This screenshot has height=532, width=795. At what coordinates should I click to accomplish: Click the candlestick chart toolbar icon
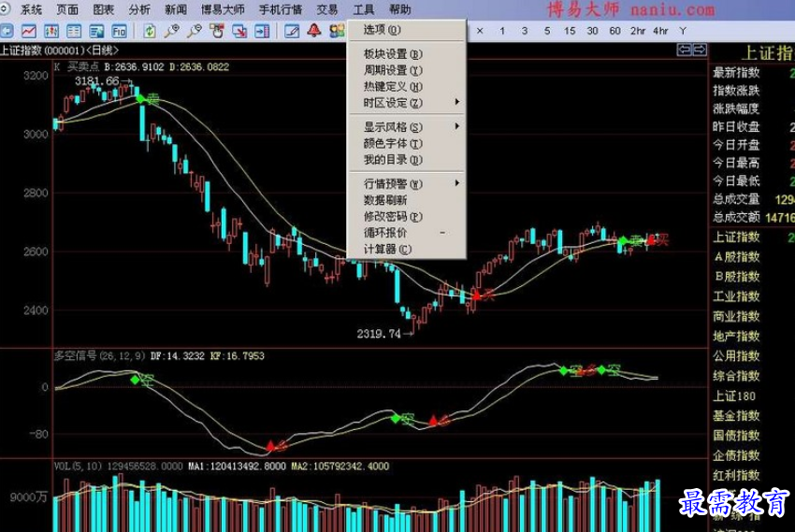tap(51, 32)
